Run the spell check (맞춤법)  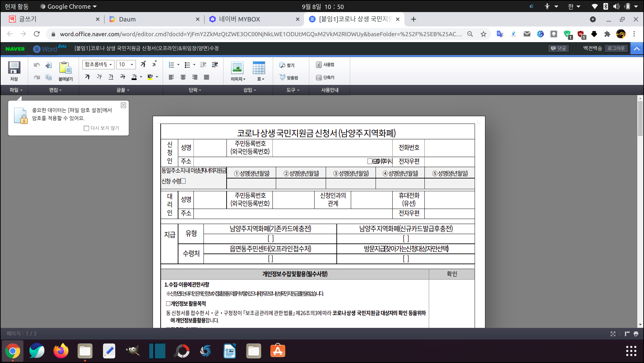289,78
